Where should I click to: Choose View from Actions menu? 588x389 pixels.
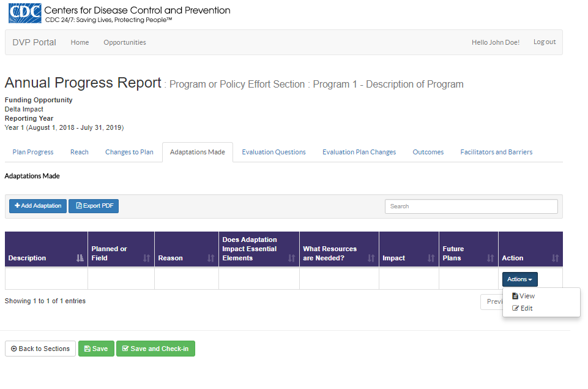coord(527,296)
